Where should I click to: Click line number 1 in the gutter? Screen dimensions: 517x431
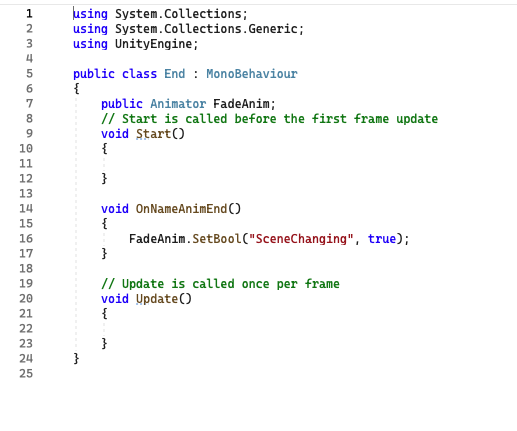[29, 14]
